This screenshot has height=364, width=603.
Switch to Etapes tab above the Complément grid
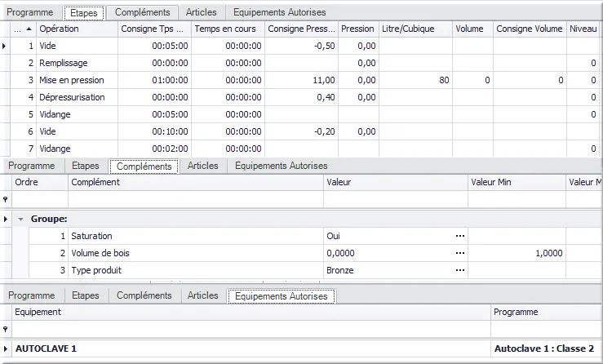86,166
